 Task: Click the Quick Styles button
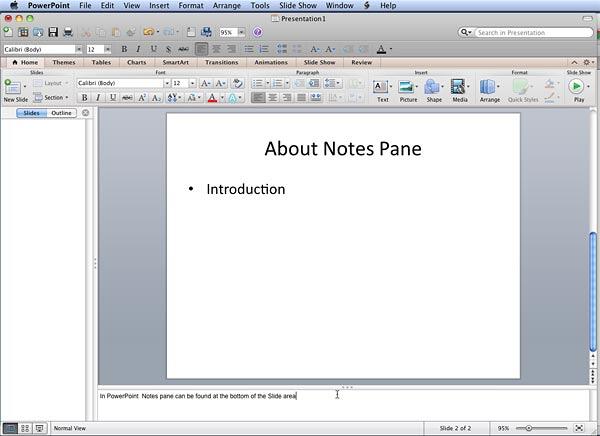pos(522,89)
